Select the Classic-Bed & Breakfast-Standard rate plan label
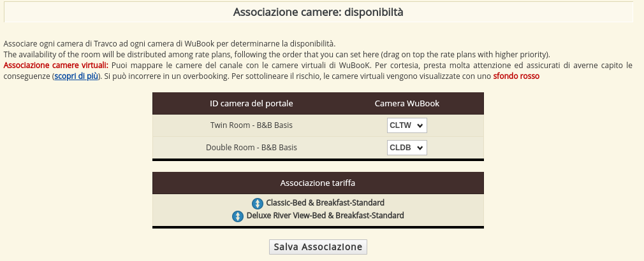Image resolution: width=644 pixels, height=261 pixels. point(325,203)
